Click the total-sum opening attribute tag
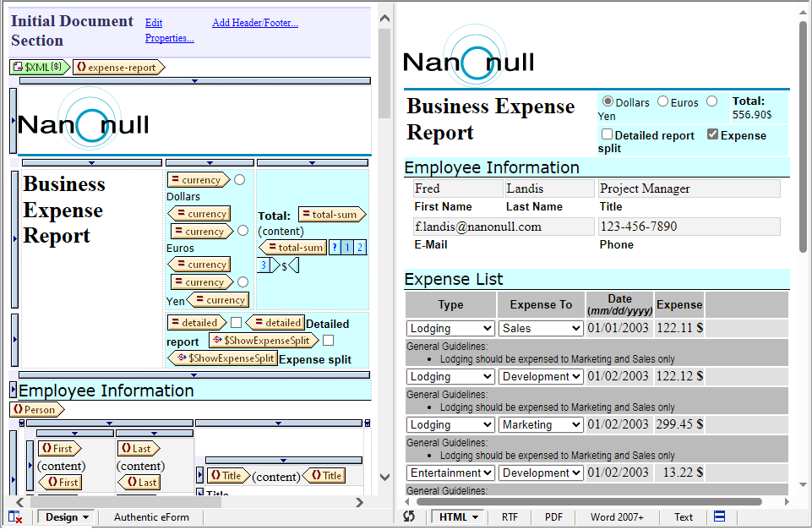The image size is (812, 530). click(x=331, y=215)
